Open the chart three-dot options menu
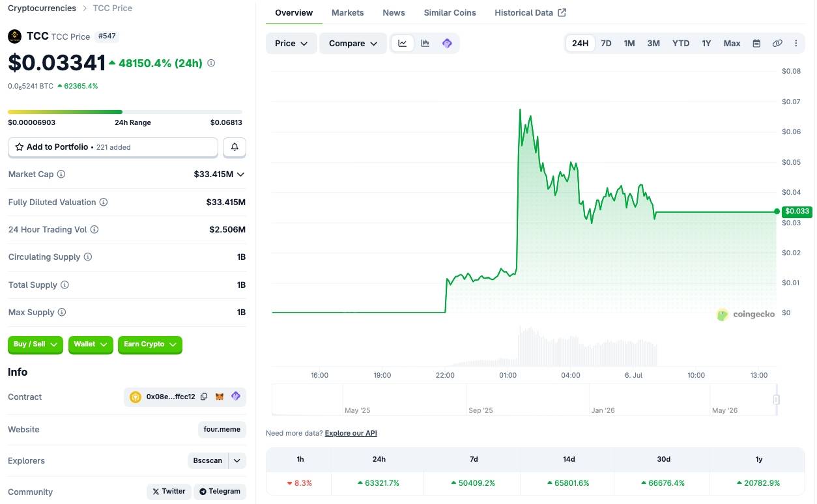 [x=795, y=43]
